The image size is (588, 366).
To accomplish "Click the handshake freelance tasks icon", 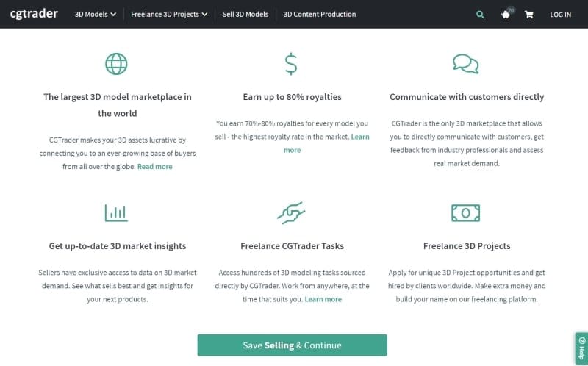I will [x=291, y=212].
